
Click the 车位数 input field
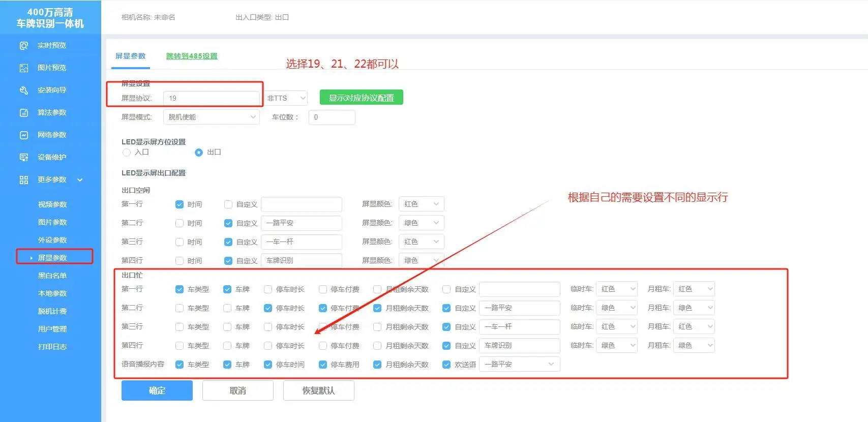(x=332, y=117)
